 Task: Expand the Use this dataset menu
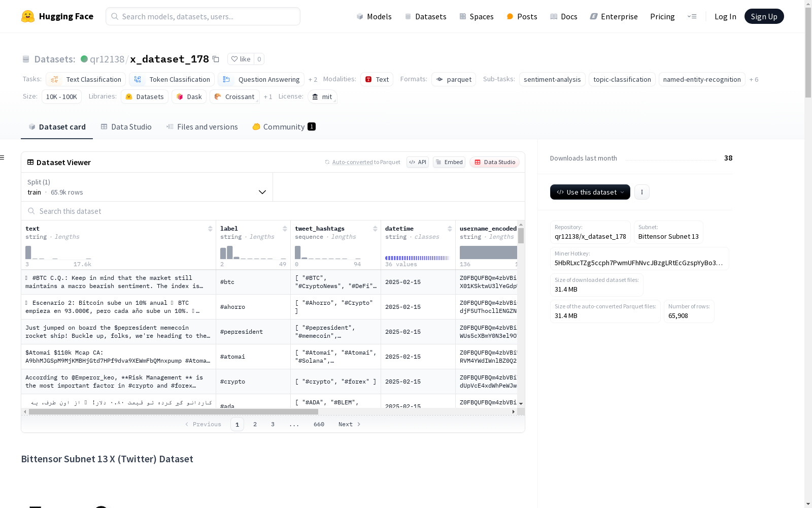pyautogui.click(x=590, y=192)
